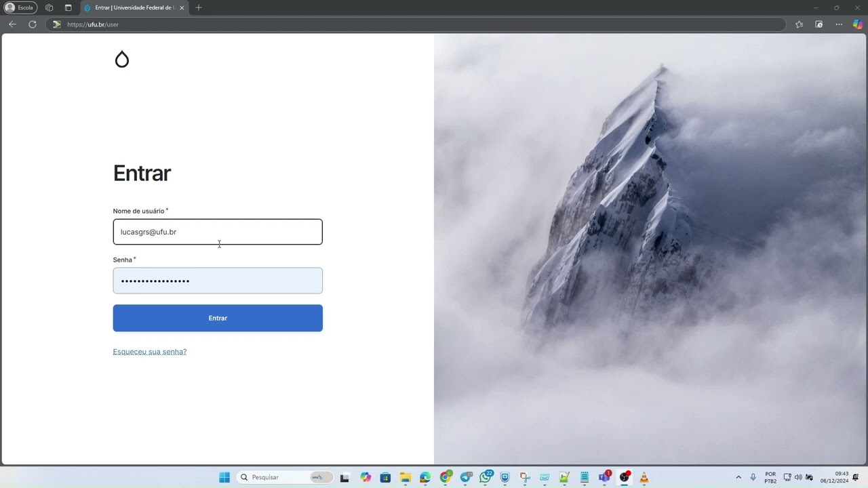Open Google Chrome from the taskbar
Image resolution: width=868 pixels, height=488 pixels.
click(446, 477)
